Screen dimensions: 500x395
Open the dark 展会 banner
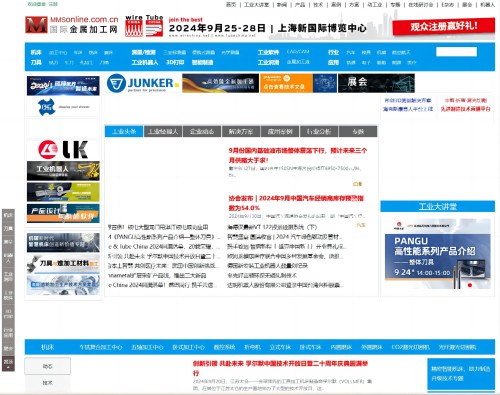click(x=376, y=83)
